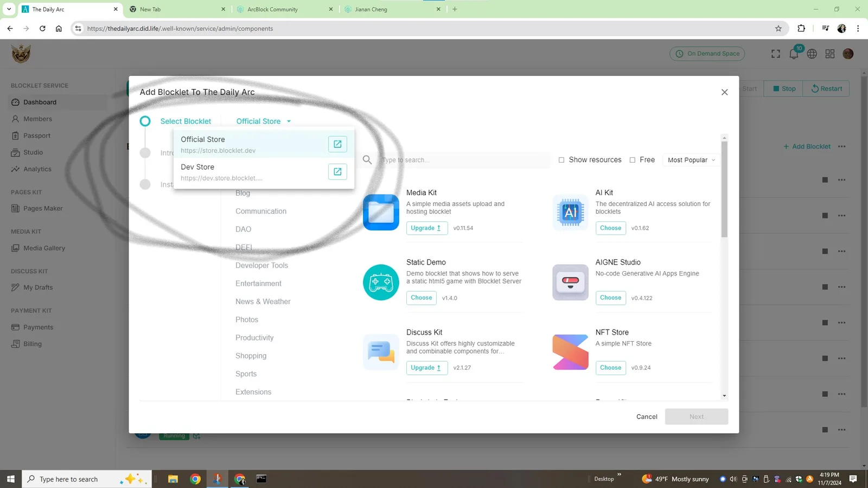
Task: Click the NFT Store logo icon
Action: (570, 352)
